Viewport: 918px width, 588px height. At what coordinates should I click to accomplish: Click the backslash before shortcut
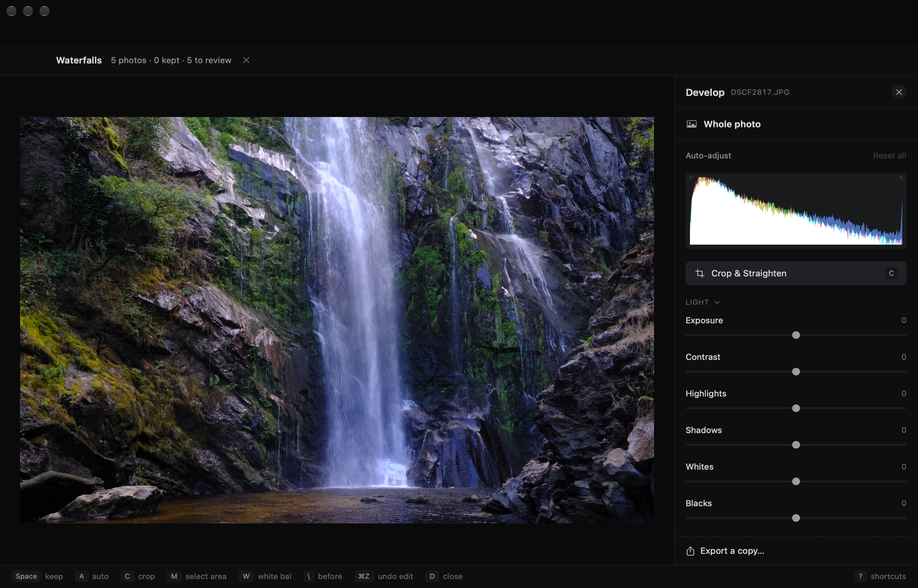323,576
